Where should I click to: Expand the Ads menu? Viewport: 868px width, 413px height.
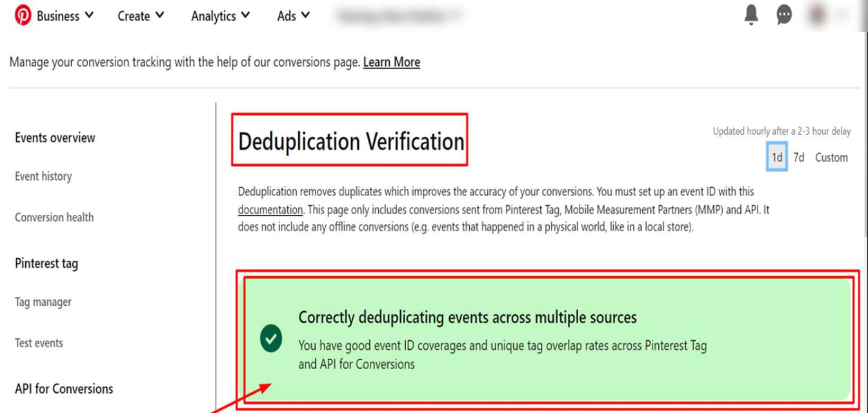click(293, 16)
